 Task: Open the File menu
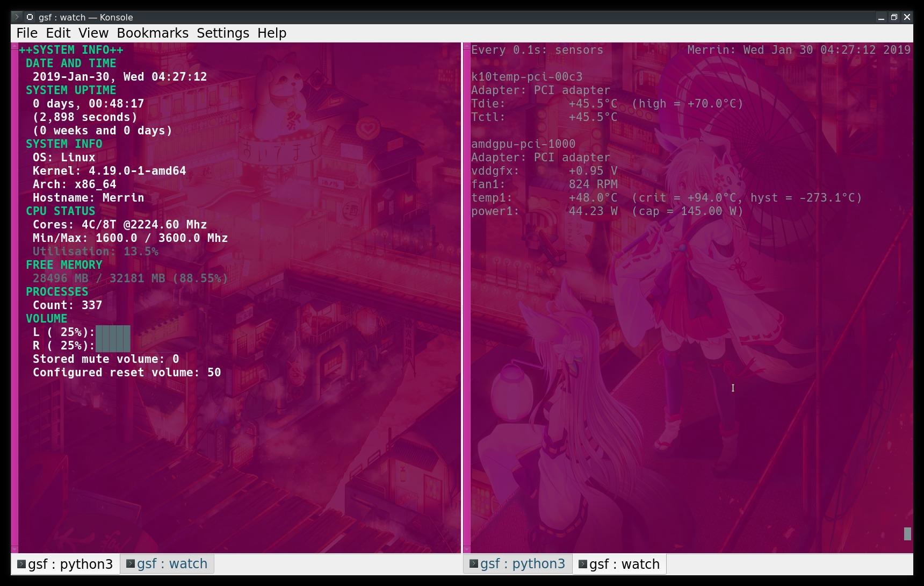[27, 33]
